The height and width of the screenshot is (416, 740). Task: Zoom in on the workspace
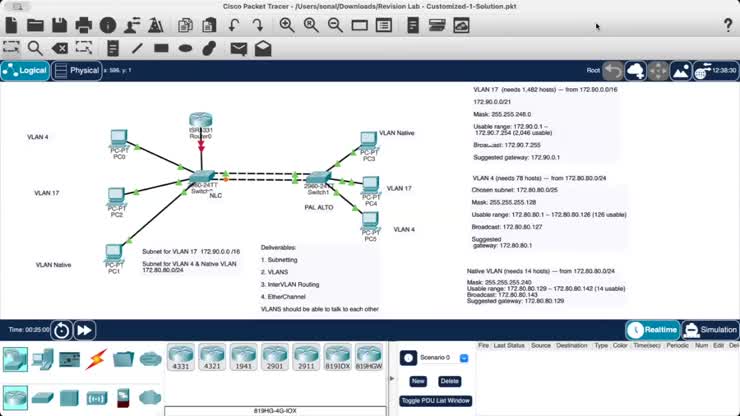286,25
